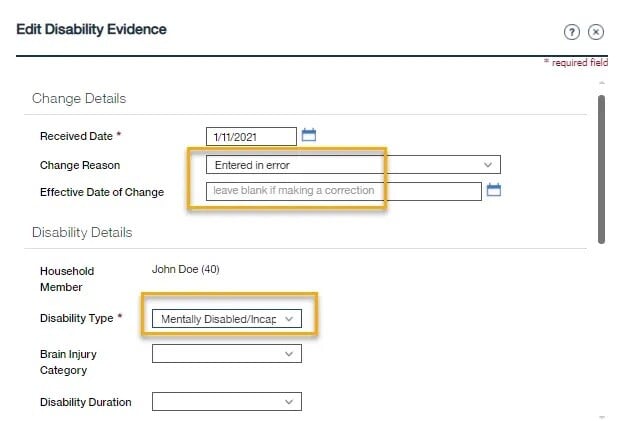Open calendar picker for Received Date
Image resolution: width=618 pixels, height=421 pixels.
309,135
